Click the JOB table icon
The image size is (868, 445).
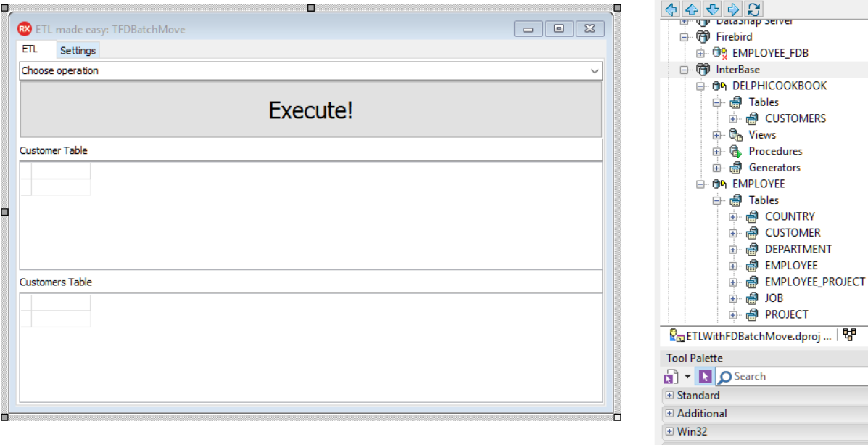pos(752,298)
